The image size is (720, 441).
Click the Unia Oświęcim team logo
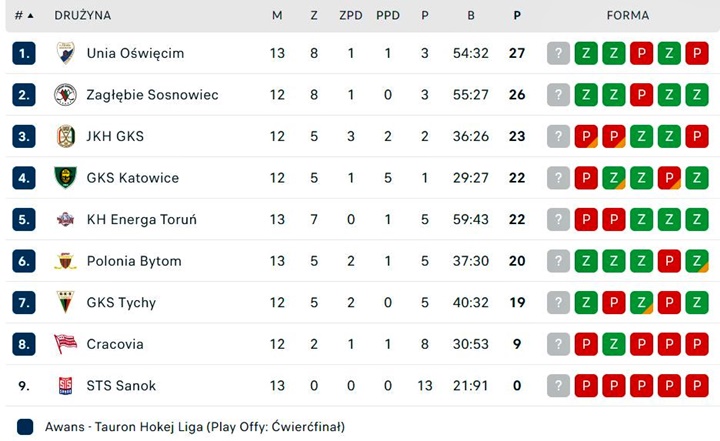65,53
